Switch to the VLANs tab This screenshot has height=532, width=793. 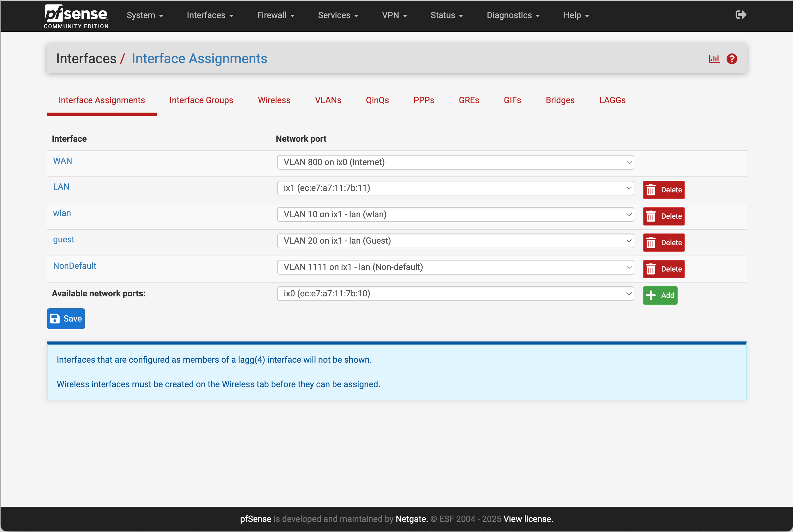[328, 100]
